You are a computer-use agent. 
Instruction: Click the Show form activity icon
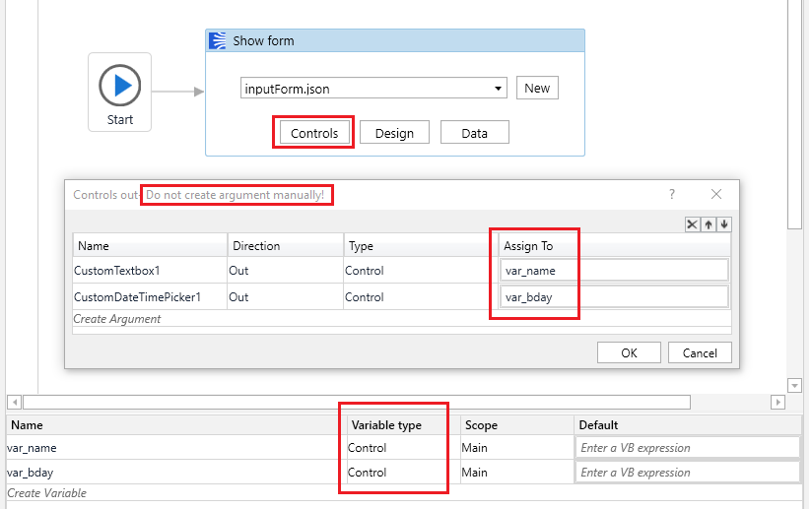(218, 40)
